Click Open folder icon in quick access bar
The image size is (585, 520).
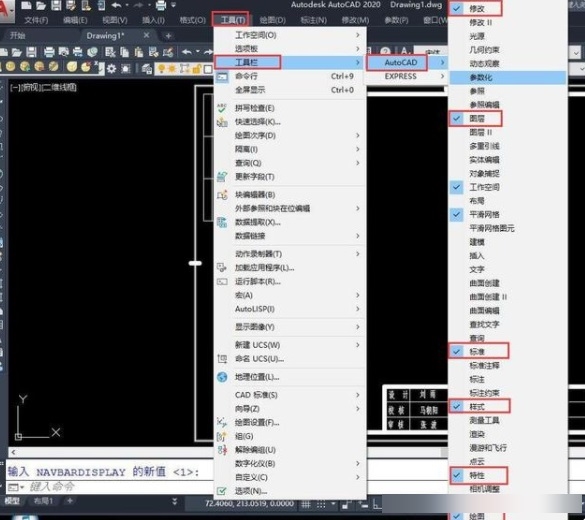click(41, 6)
